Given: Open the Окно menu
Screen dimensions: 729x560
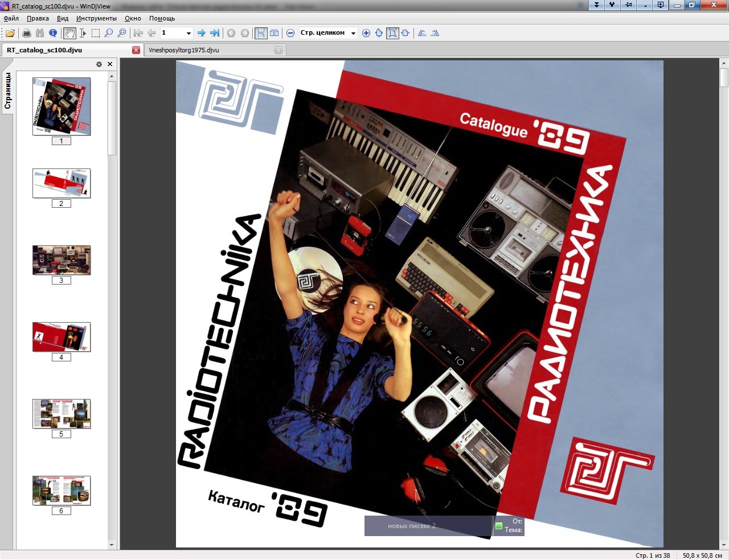Looking at the screenshot, I should (133, 18).
